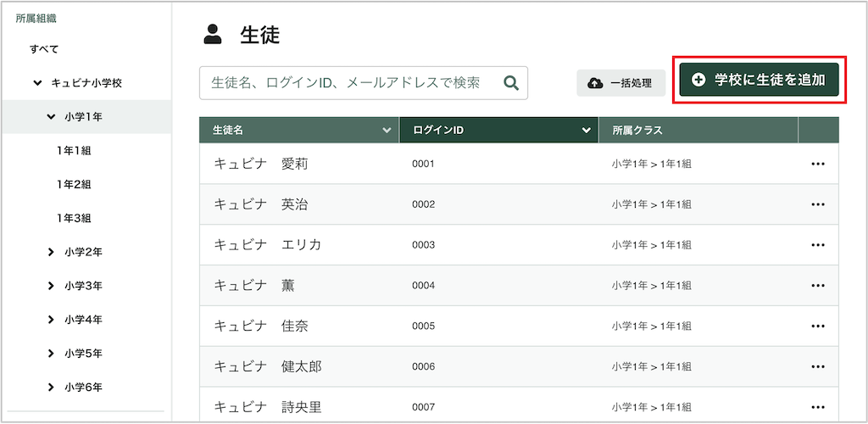Click login ID 0006
The width and height of the screenshot is (868, 424).
pos(424,366)
